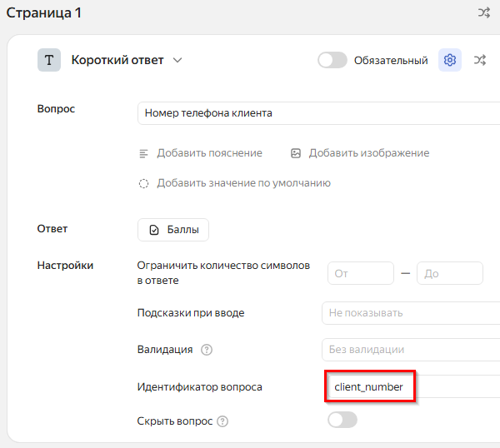Click the help icon next to Скрыть вопрос

pos(222,421)
